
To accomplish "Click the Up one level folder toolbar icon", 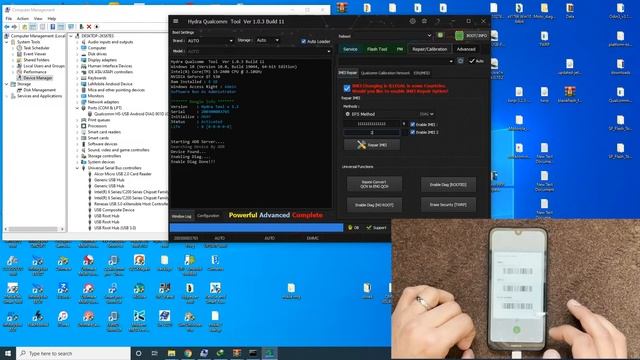I will coord(24,27).
